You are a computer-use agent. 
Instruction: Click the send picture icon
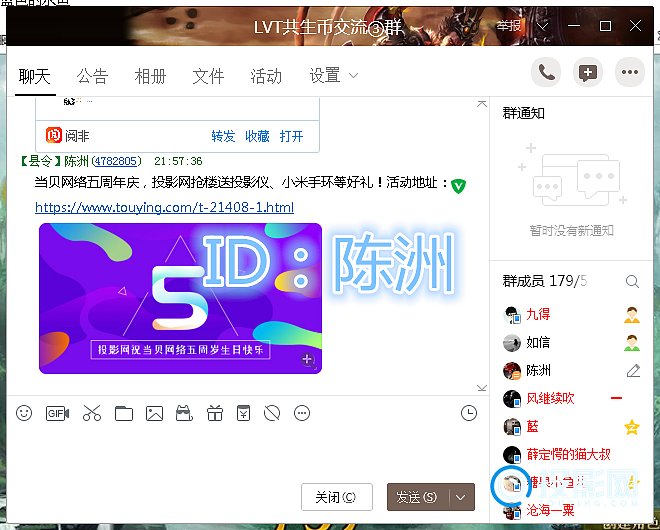(154, 413)
